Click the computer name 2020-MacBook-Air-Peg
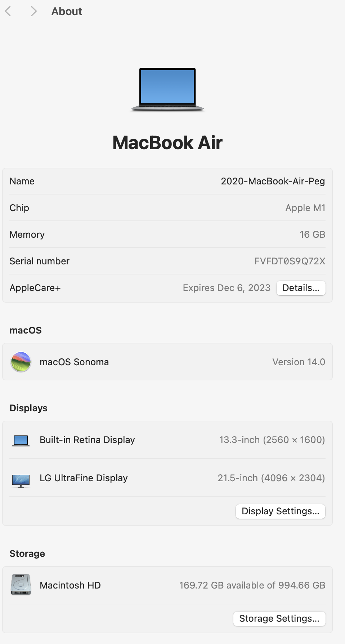The height and width of the screenshot is (644, 345). click(x=273, y=181)
